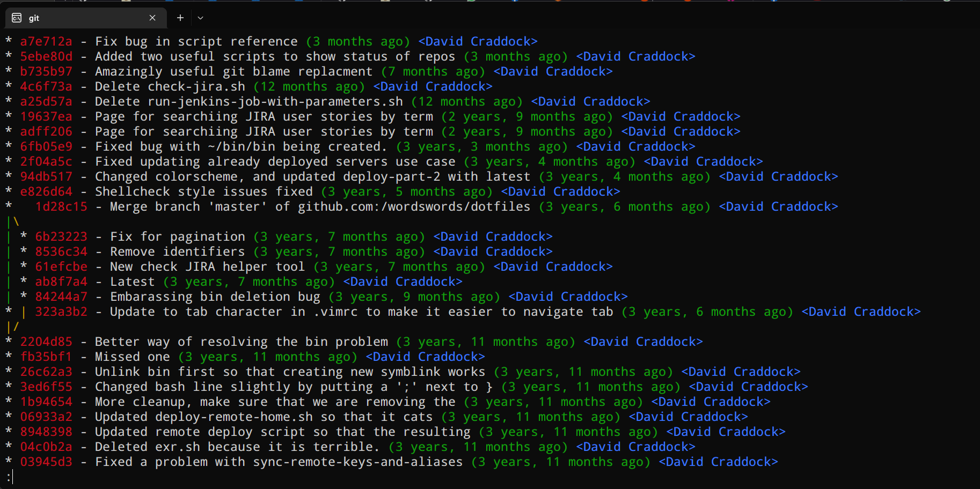
Task: Click commit hash 03945d3
Action: (46, 462)
